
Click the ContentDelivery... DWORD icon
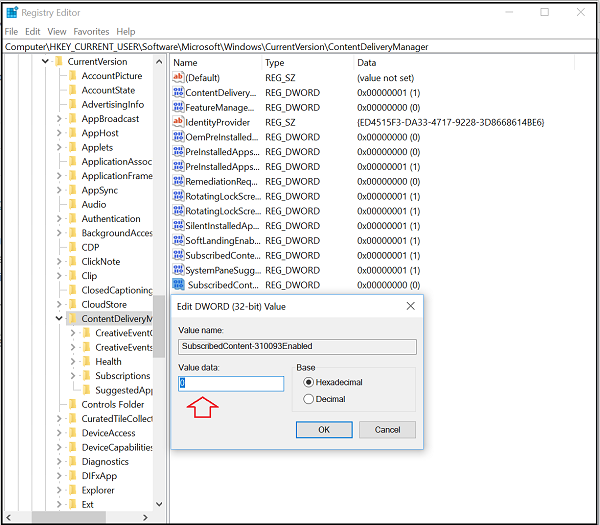tap(178, 93)
